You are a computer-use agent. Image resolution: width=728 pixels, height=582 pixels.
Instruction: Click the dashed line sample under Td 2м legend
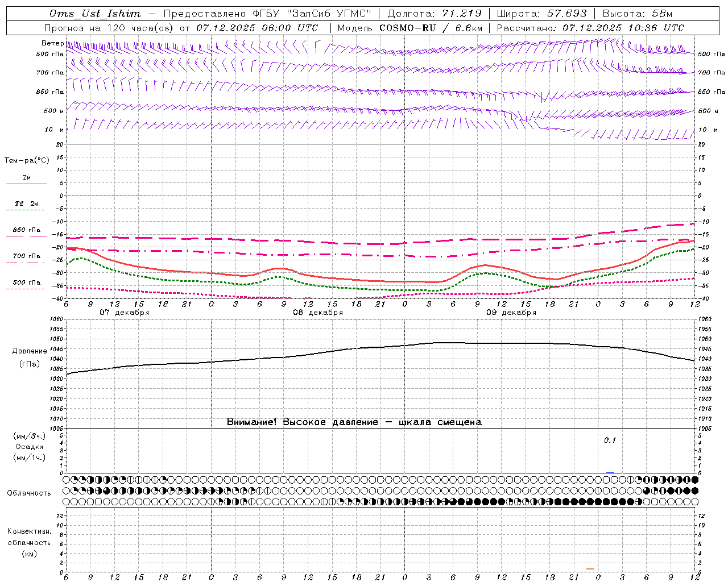point(26,210)
